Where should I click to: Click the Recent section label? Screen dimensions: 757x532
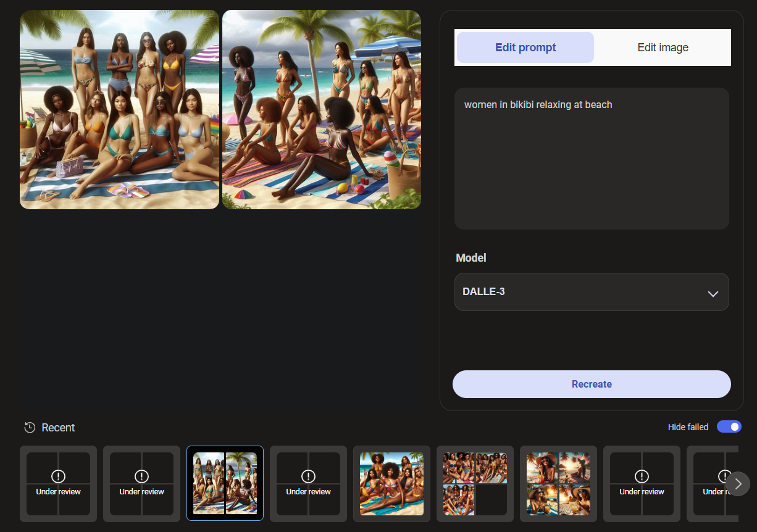click(58, 428)
